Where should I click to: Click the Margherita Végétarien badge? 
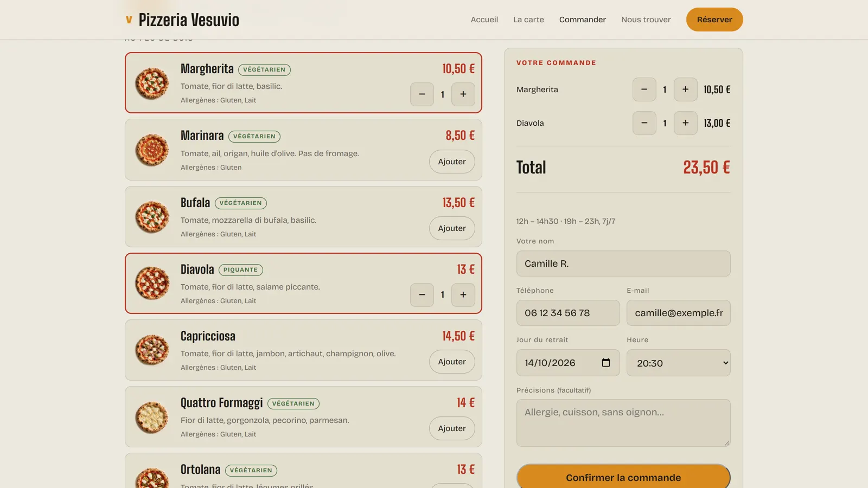[x=264, y=69]
